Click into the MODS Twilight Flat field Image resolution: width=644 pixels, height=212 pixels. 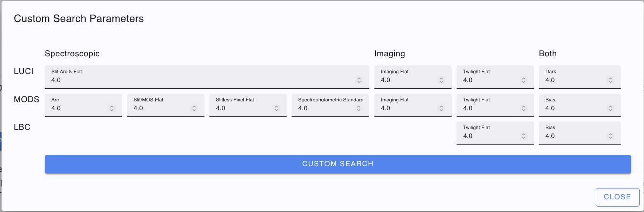click(x=489, y=108)
